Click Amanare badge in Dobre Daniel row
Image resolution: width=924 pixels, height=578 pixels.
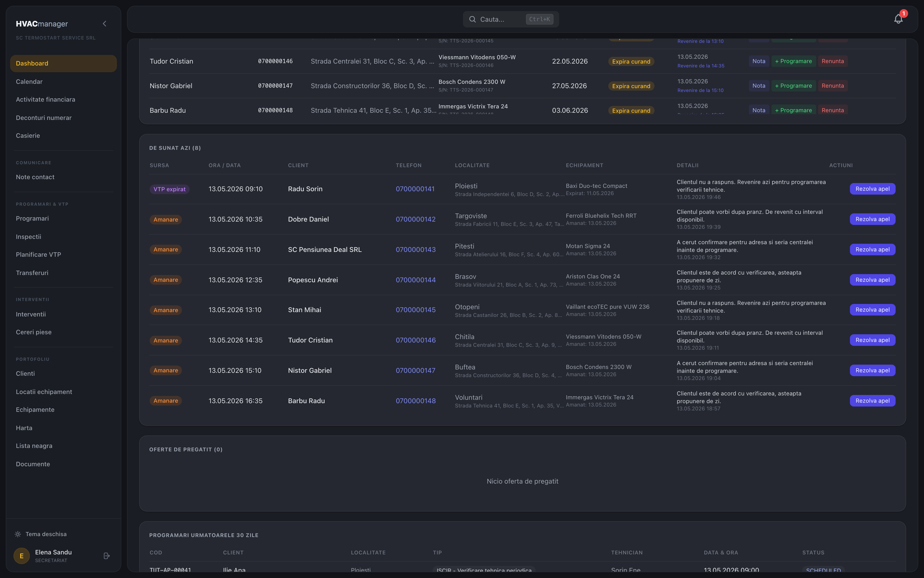click(x=166, y=219)
